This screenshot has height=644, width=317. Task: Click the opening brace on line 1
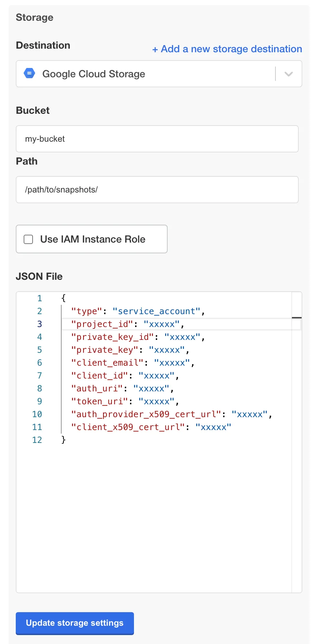click(63, 298)
